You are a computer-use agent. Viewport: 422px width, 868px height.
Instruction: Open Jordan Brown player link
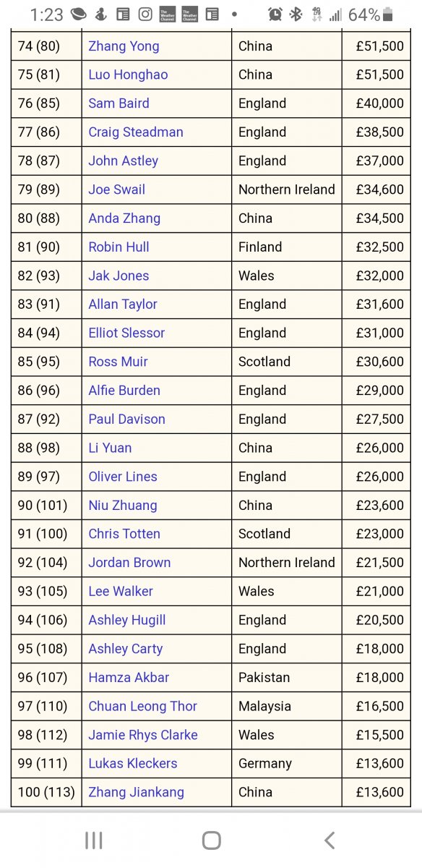pos(129,563)
